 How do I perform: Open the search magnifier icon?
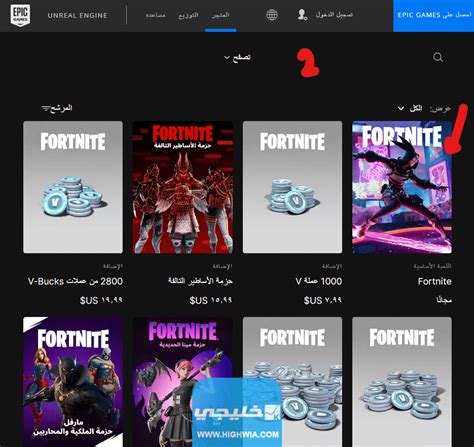point(438,57)
